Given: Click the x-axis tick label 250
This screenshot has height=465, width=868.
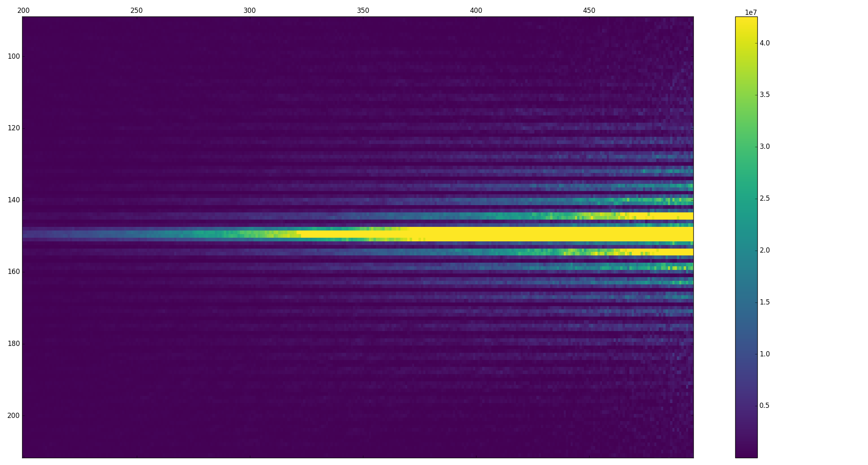Looking at the screenshot, I should point(136,10).
